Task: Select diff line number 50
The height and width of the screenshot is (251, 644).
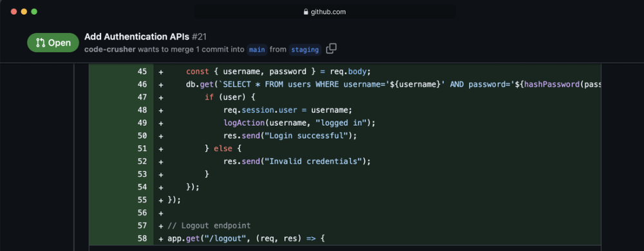Action: (142, 136)
